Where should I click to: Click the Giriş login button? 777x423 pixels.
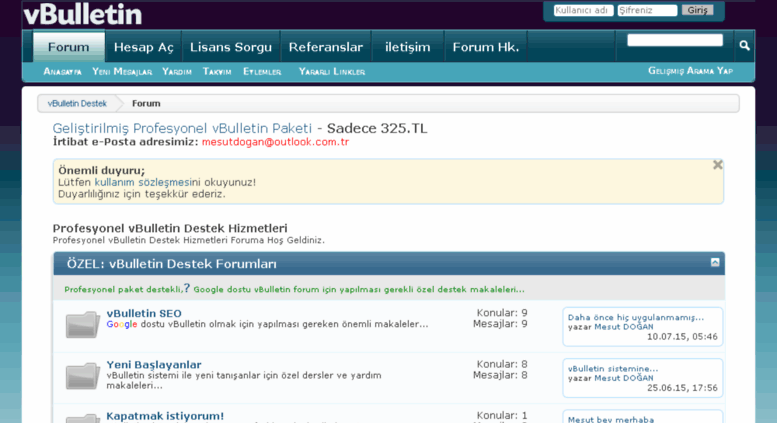(697, 10)
